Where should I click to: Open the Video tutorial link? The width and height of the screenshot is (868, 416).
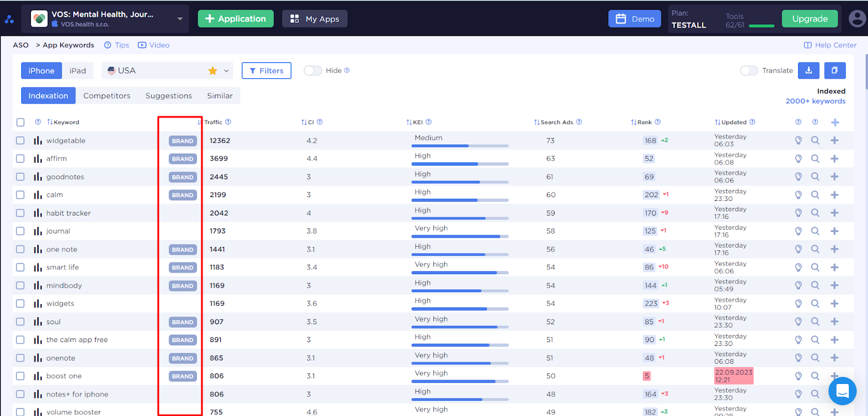[154, 45]
